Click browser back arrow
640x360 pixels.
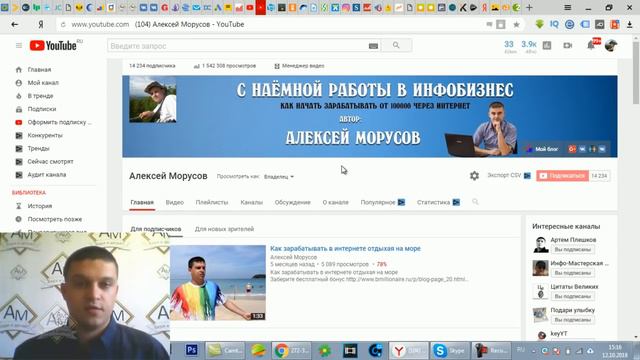pos(15,24)
